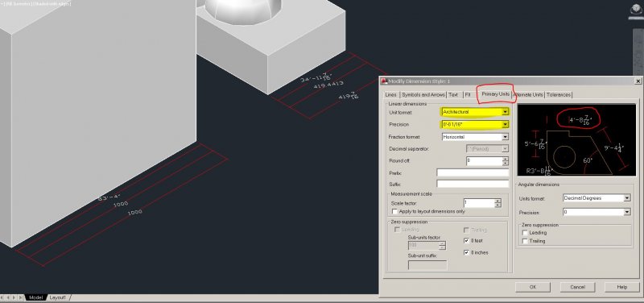Screen dimensions: 644x303
Task: Close the Modify Dimension Style dialog
Action: (638, 81)
